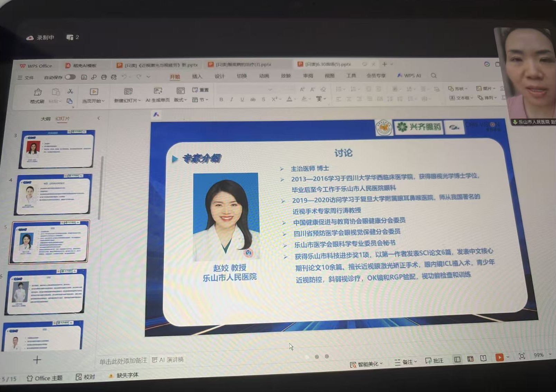Click the orange slideshow play button
The height and width of the screenshot is (392, 556).
[499, 357]
